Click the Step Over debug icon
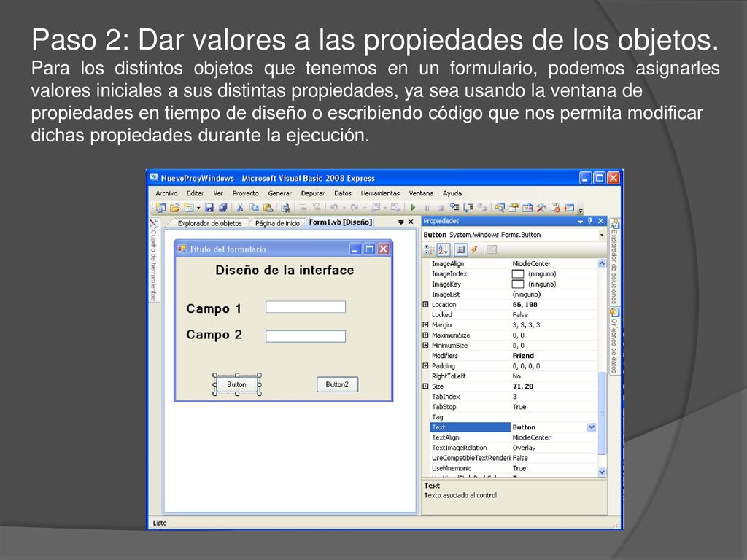The width and height of the screenshot is (747, 560). pyautogui.click(x=468, y=208)
